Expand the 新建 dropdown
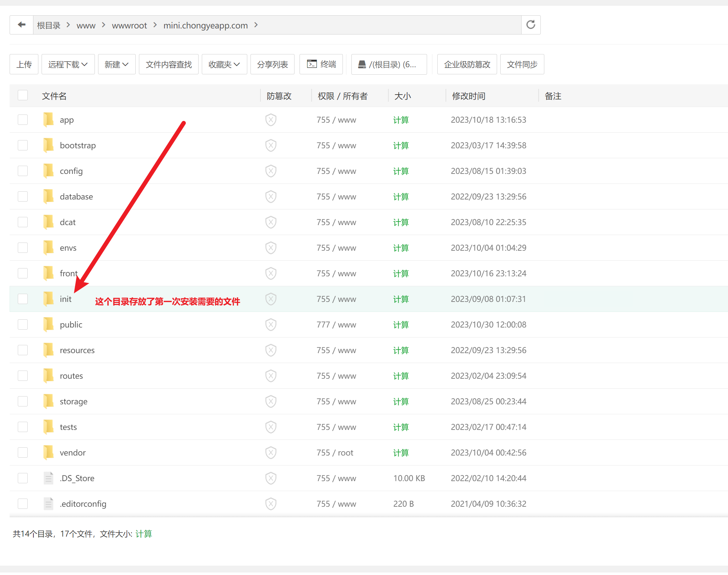Screen dimensions: 728x575 pyautogui.click(x=117, y=64)
